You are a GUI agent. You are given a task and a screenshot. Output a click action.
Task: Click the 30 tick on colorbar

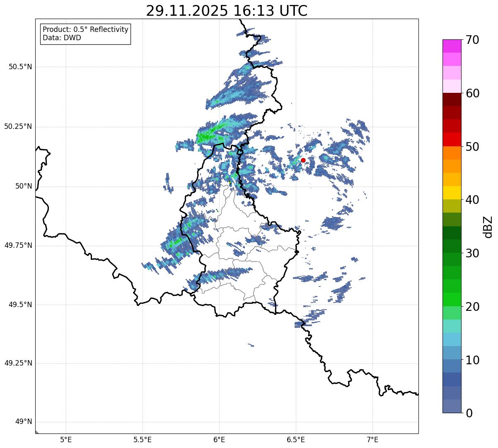(472, 253)
